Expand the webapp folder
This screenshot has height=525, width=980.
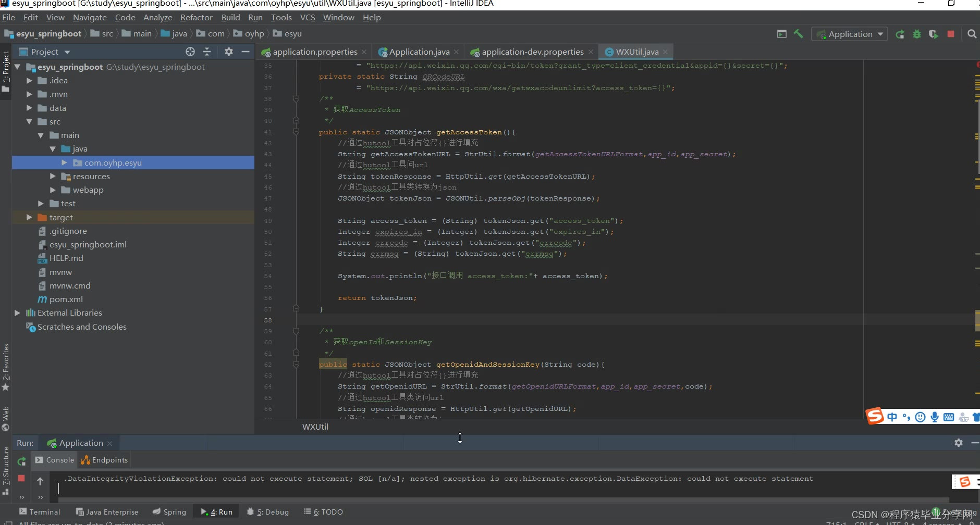53,190
